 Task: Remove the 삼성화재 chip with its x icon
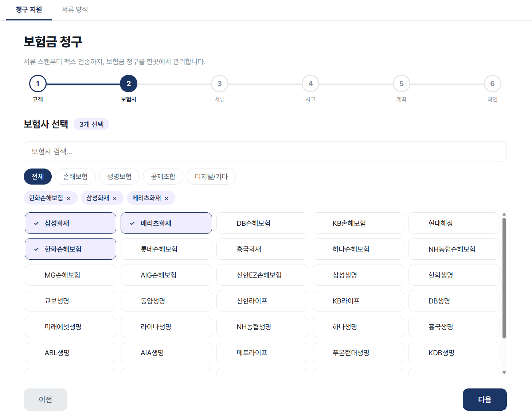tap(115, 198)
